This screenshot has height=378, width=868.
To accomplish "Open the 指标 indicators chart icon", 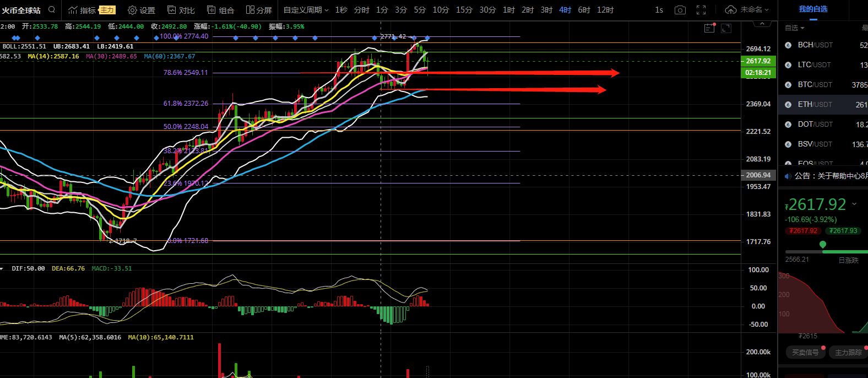I will tap(73, 10).
